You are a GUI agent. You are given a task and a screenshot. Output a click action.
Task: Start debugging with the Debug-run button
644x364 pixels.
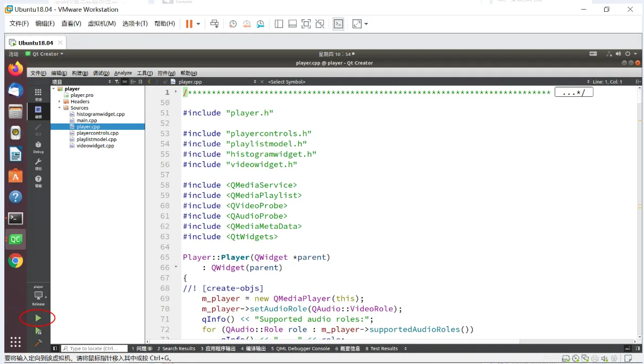pyautogui.click(x=38, y=331)
